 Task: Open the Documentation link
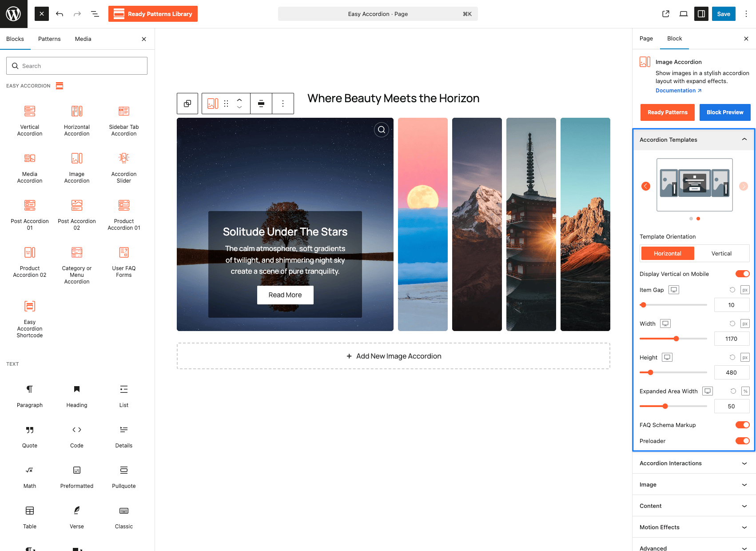[678, 91]
